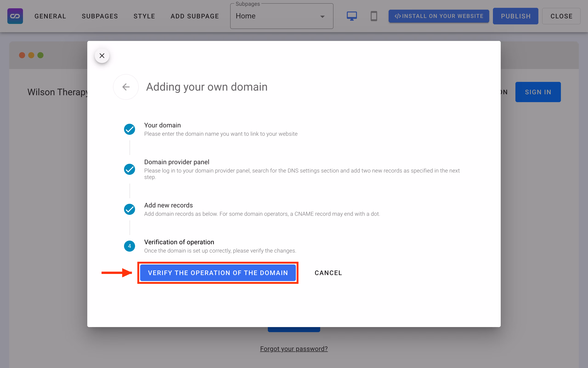Open the GENERAL menu
The image size is (588, 368).
click(50, 16)
